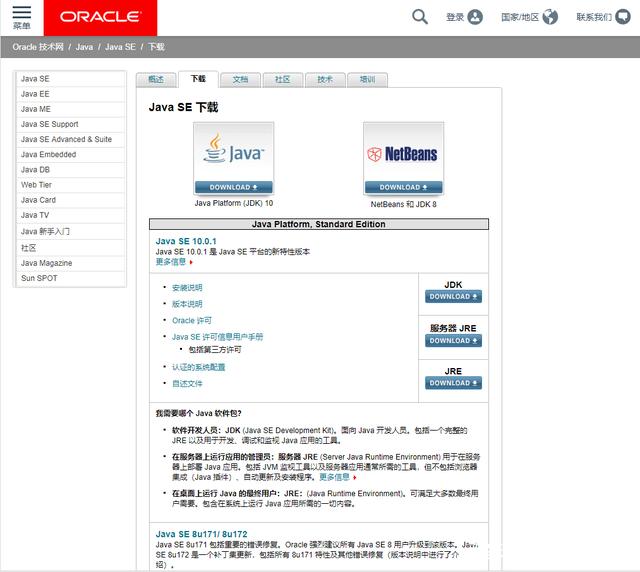This screenshot has width=640, height=572.
Task: Switch to the 培训 tab
Action: (x=367, y=80)
